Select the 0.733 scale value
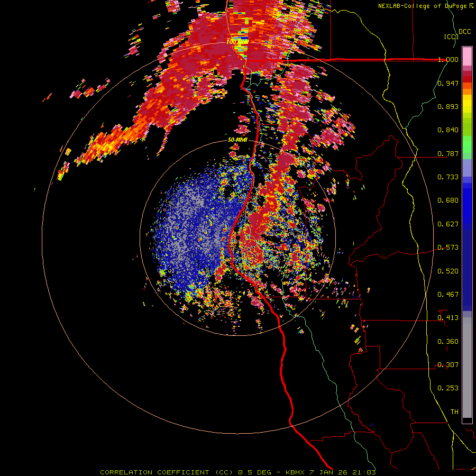Screen dimensions: 476x476 pos(448,177)
